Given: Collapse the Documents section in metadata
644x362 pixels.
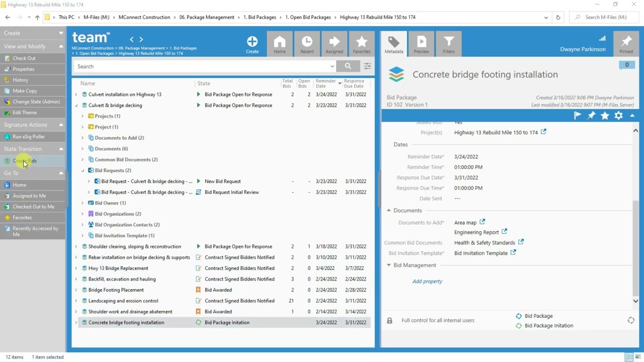Looking at the screenshot, I should 388,211.
